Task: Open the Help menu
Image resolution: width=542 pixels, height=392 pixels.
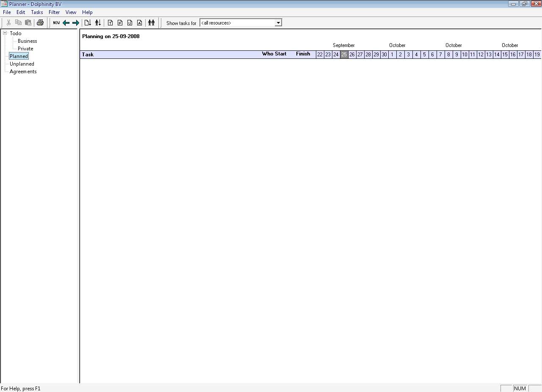Action: tap(87, 12)
